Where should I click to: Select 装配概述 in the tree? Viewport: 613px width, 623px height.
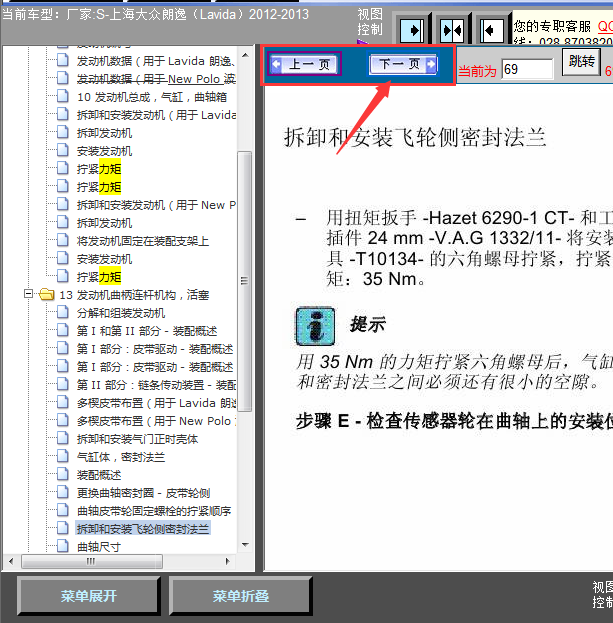(99, 475)
